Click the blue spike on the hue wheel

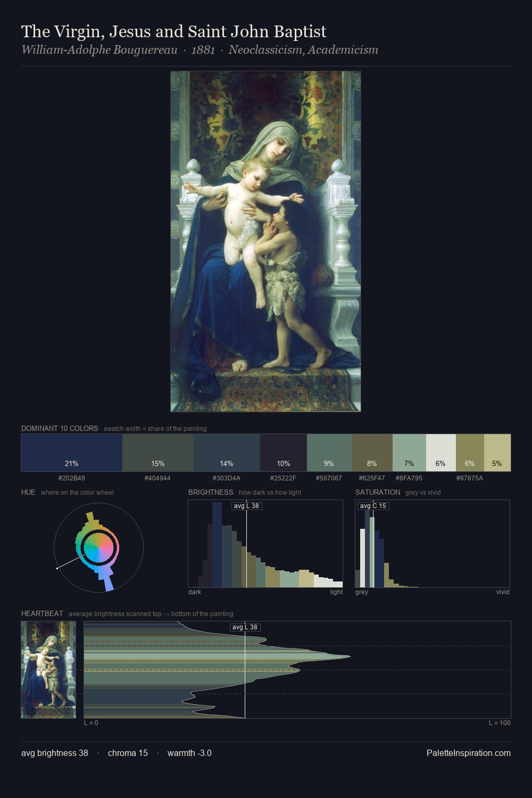[x=107, y=580]
